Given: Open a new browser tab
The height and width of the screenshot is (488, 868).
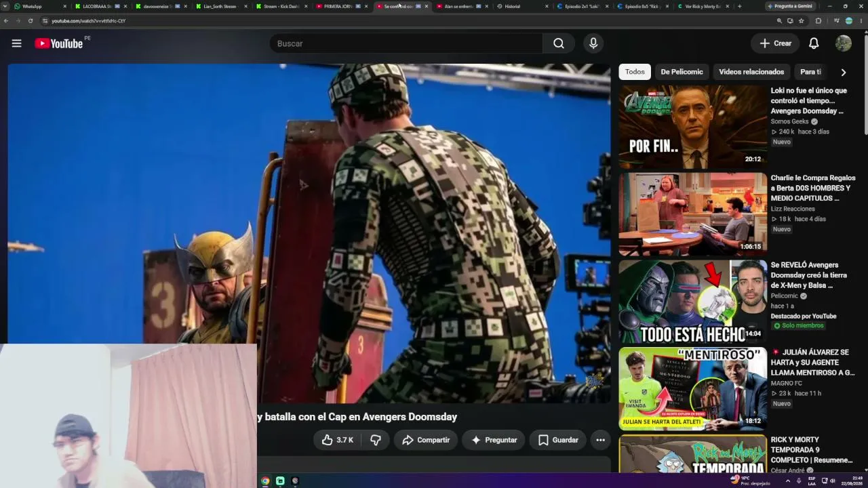Looking at the screenshot, I should (739, 6).
